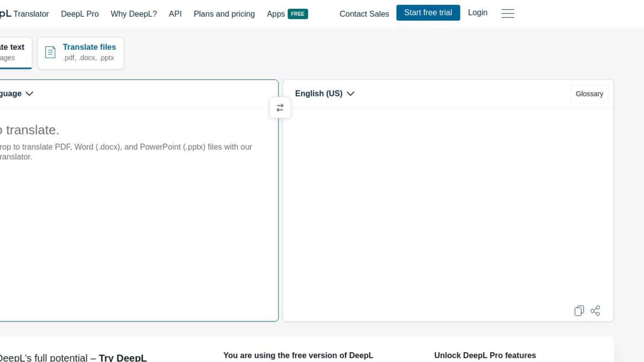Click the 'Try DeepL' banner text
The width and height of the screenshot is (644, 362).
pos(123,357)
